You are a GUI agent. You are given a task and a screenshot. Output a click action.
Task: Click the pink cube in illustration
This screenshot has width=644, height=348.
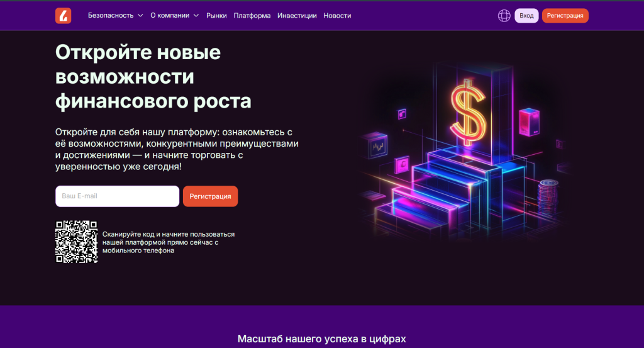coord(529,121)
